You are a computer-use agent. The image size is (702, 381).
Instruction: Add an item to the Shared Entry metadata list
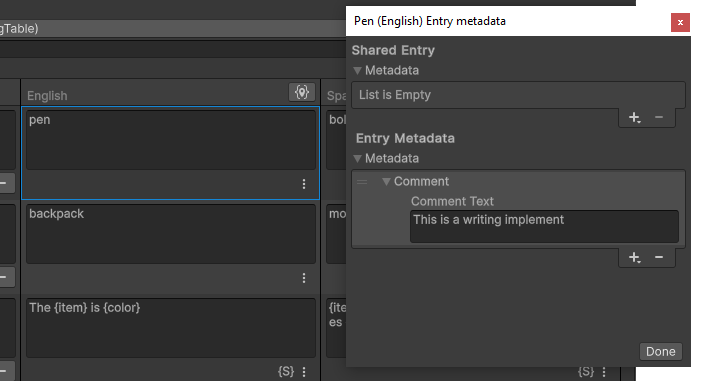[x=634, y=118]
